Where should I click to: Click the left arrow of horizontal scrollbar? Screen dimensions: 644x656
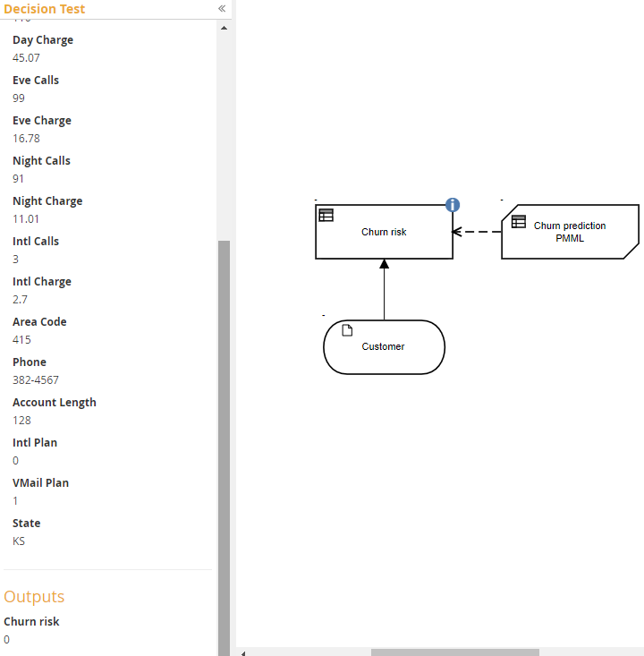click(x=244, y=652)
